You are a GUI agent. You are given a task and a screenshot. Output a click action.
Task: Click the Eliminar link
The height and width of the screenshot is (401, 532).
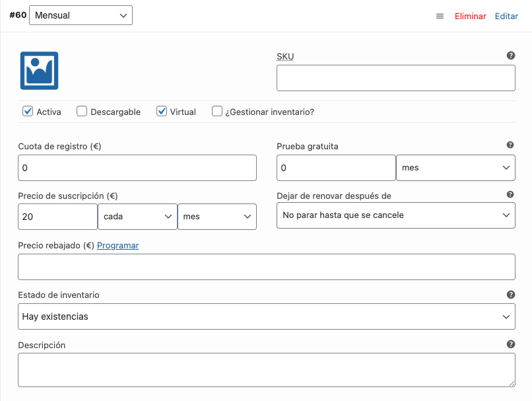click(x=470, y=16)
